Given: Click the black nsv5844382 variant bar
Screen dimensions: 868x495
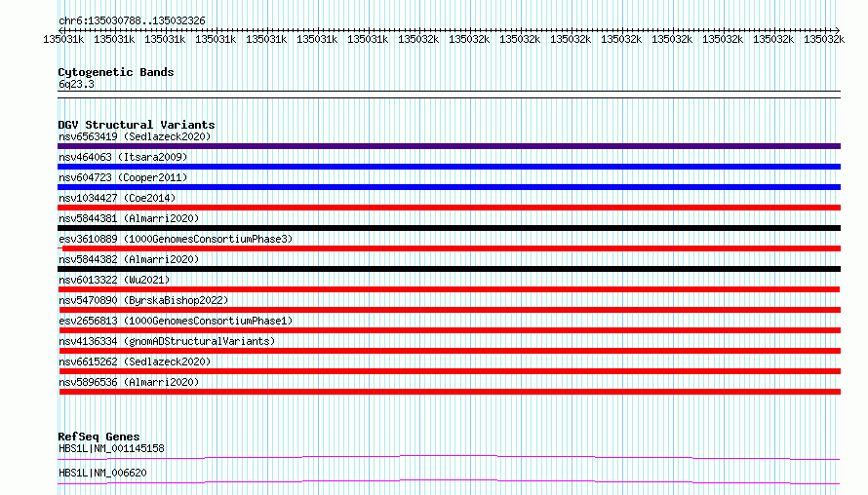Looking at the screenshot, I should tap(449, 269).
